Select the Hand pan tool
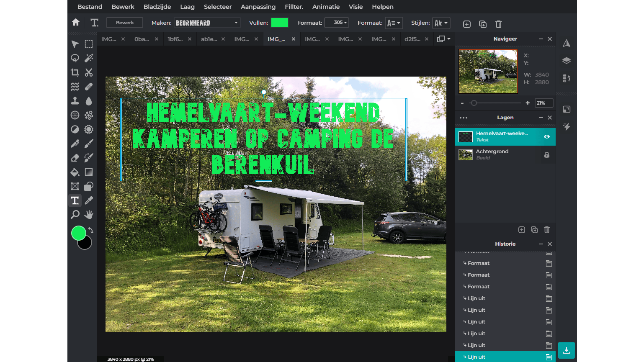The image size is (644, 362). coord(89,215)
